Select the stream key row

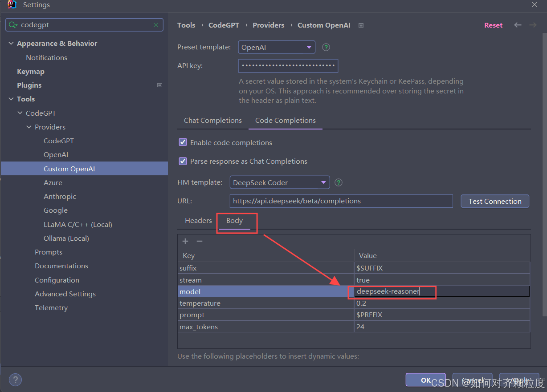(266, 280)
